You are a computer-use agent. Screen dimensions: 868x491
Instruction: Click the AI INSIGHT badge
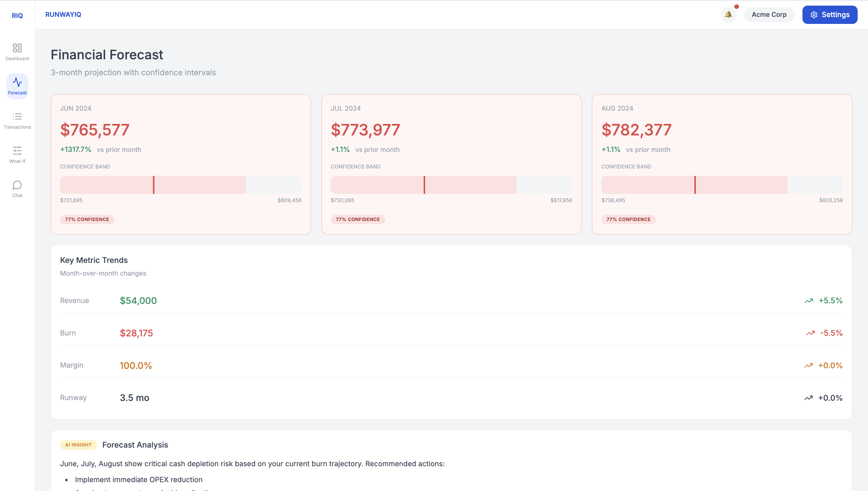78,445
